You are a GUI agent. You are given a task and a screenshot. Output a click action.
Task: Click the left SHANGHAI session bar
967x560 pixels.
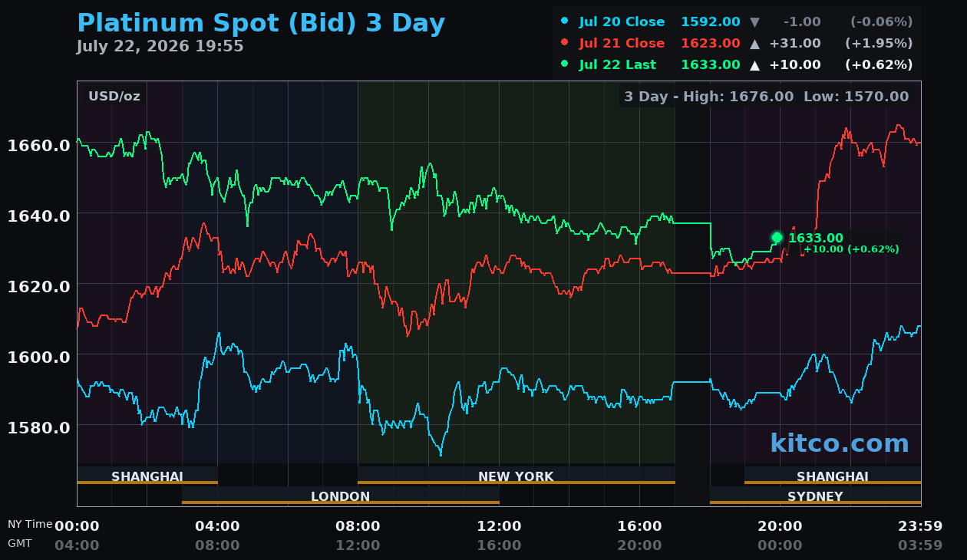147,476
